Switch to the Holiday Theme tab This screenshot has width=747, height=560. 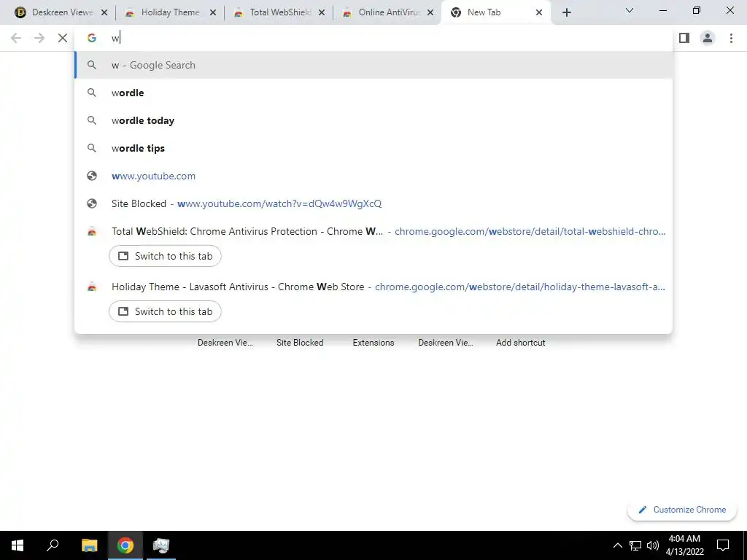[x=170, y=12]
